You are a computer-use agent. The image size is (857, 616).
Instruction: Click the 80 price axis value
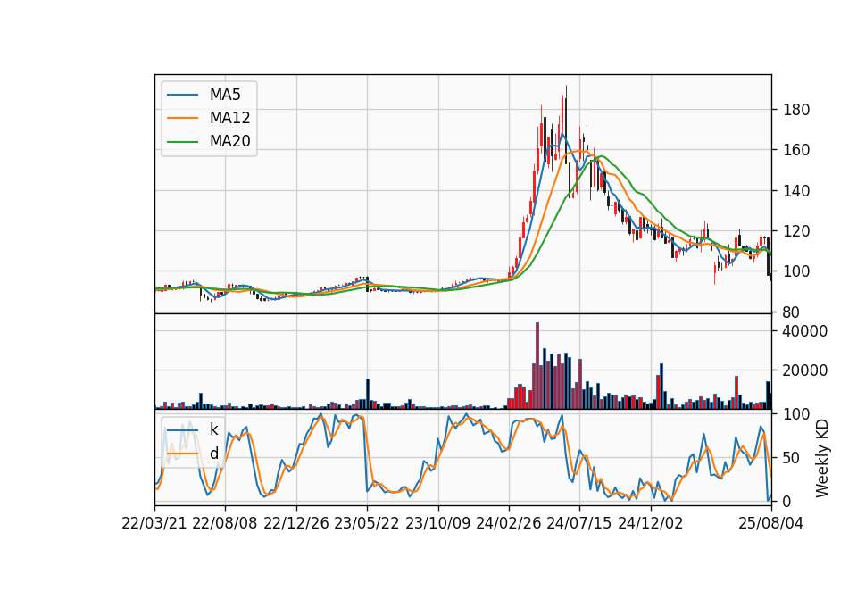tap(792, 312)
